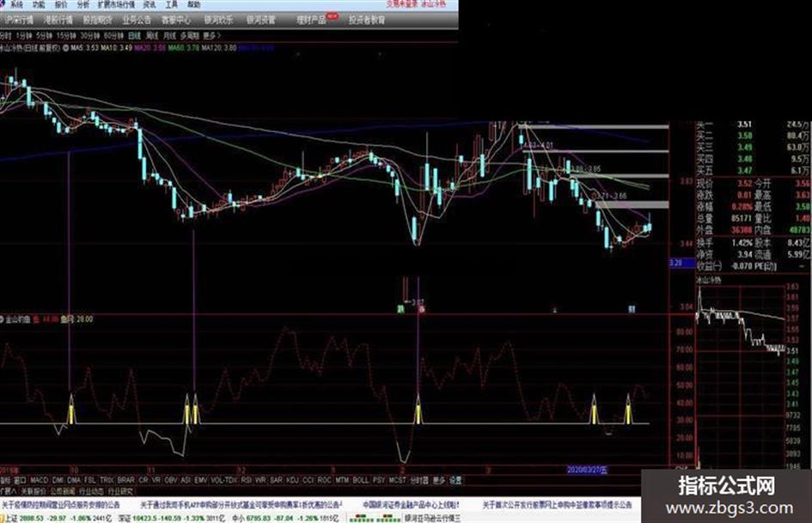Click MA5 3.53 moving average label

[85, 47]
